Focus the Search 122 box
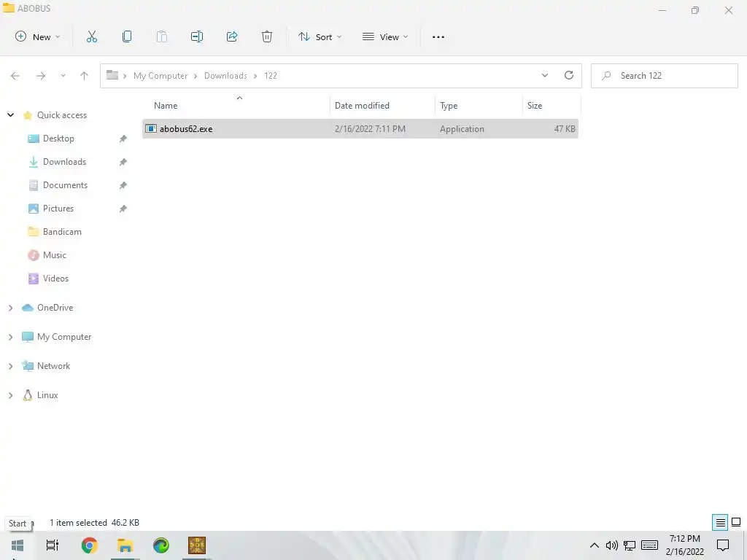The height and width of the screenshot is (560, 747). click(664, 76)
